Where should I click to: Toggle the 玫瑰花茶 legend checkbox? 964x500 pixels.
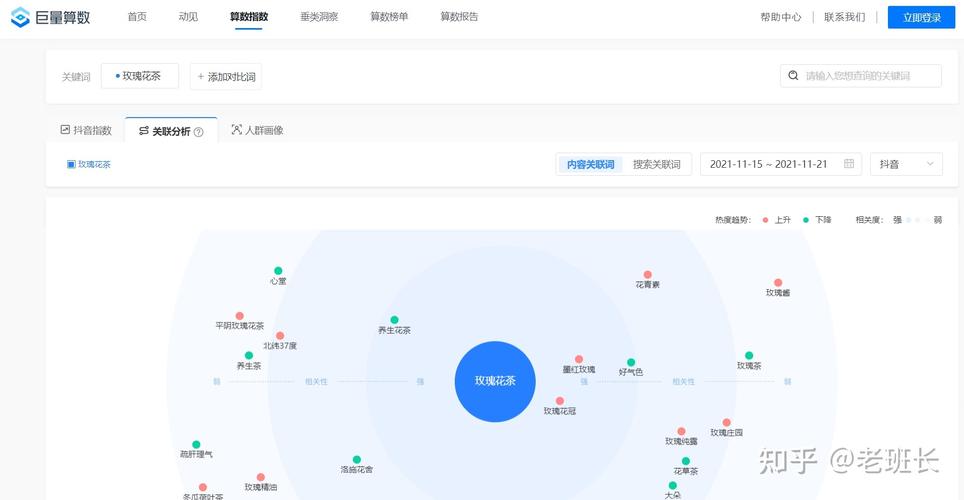(71, 164)
